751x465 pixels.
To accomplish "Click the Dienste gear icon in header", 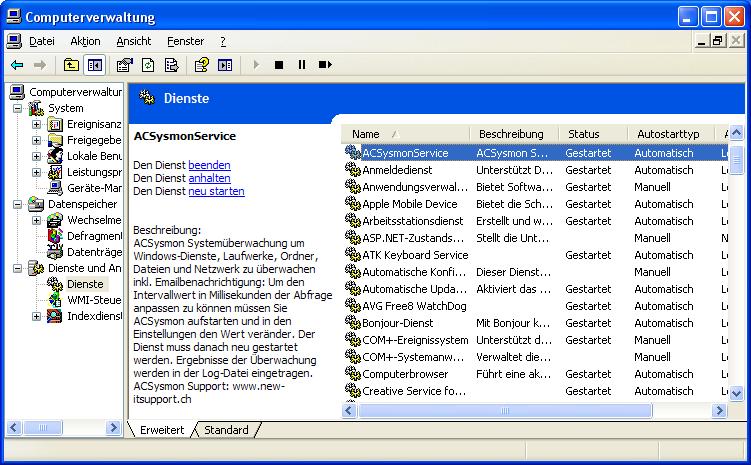I will tap(147, 98).
